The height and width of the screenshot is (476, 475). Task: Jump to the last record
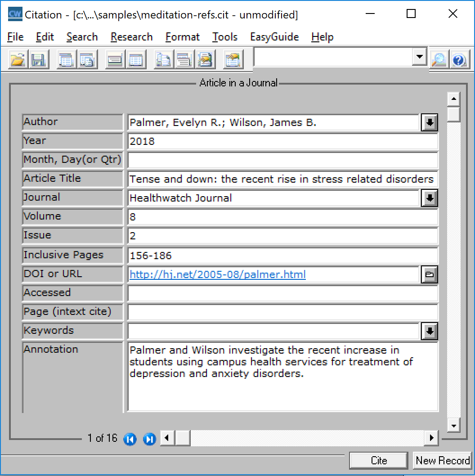(x=149, y=439)
